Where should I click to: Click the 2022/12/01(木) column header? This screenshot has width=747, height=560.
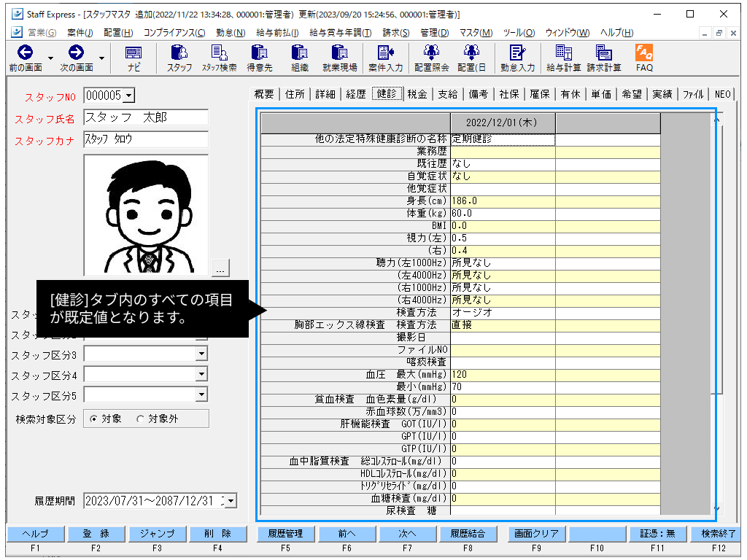pyautogui.click(x=503, y=122)
